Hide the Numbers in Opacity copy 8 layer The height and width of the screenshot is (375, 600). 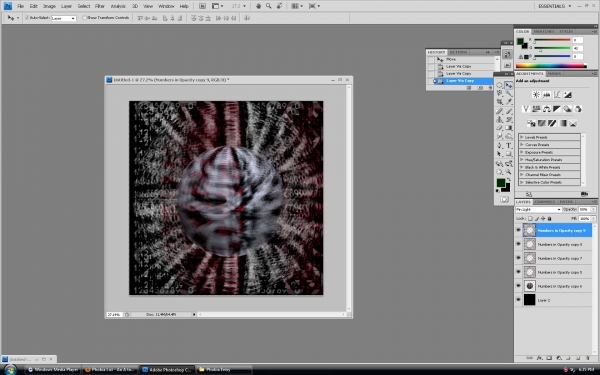[x=518, y=244]
